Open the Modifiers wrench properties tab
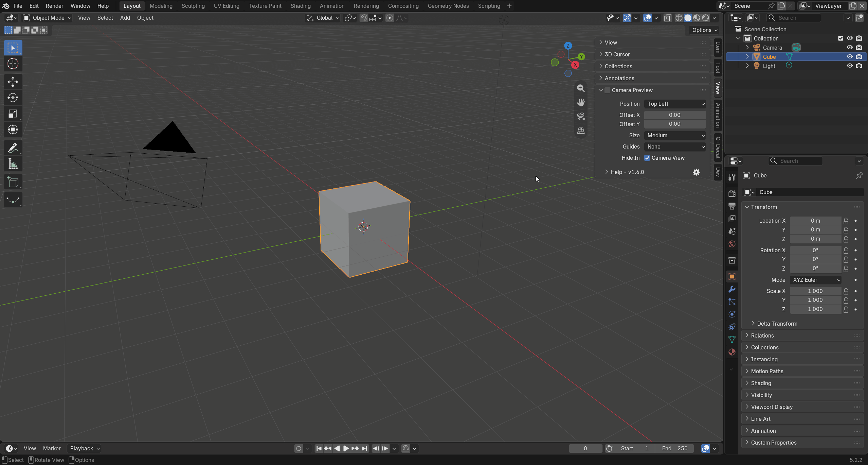 point(732,289)
